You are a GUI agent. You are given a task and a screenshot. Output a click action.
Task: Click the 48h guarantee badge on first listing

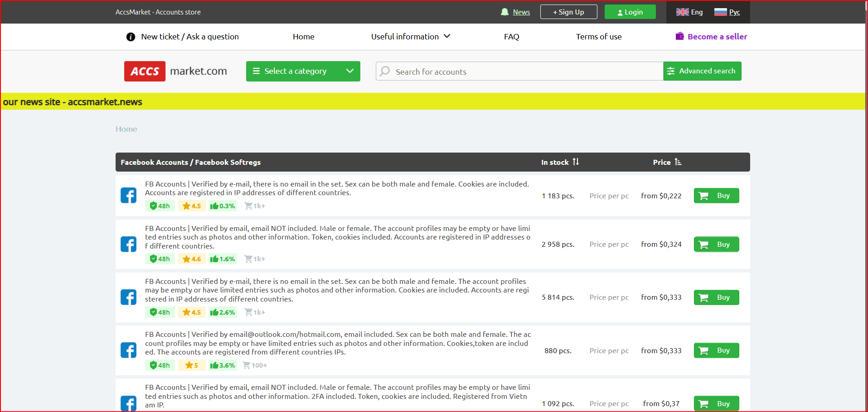point(160,206)
